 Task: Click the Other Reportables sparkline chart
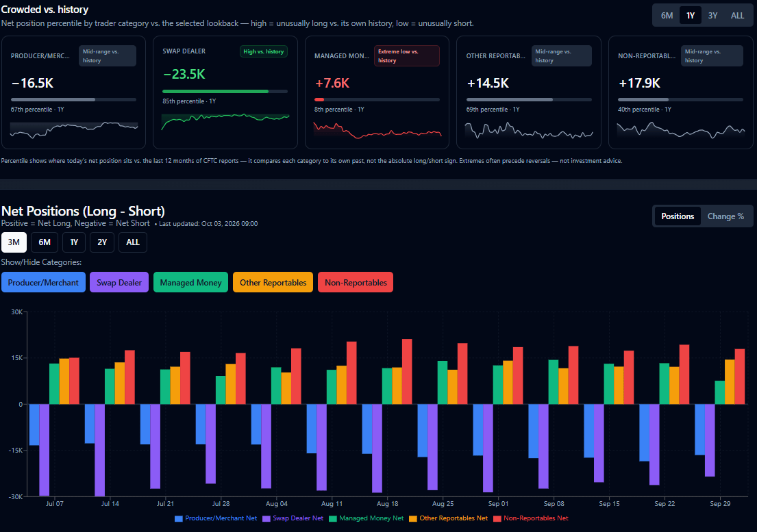[529, 130]
